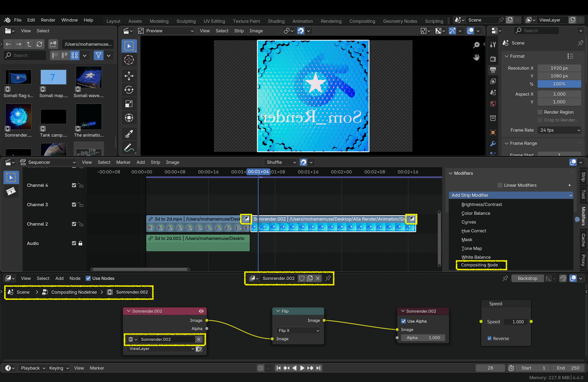
Task: Open the Cache sidebar tab
Action: point(583,240)
